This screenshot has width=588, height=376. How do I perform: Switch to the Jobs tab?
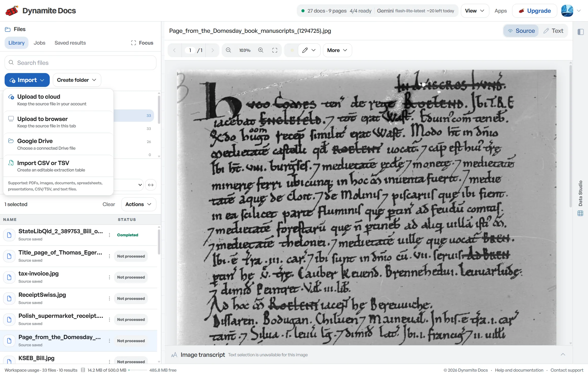click(39, 43)
